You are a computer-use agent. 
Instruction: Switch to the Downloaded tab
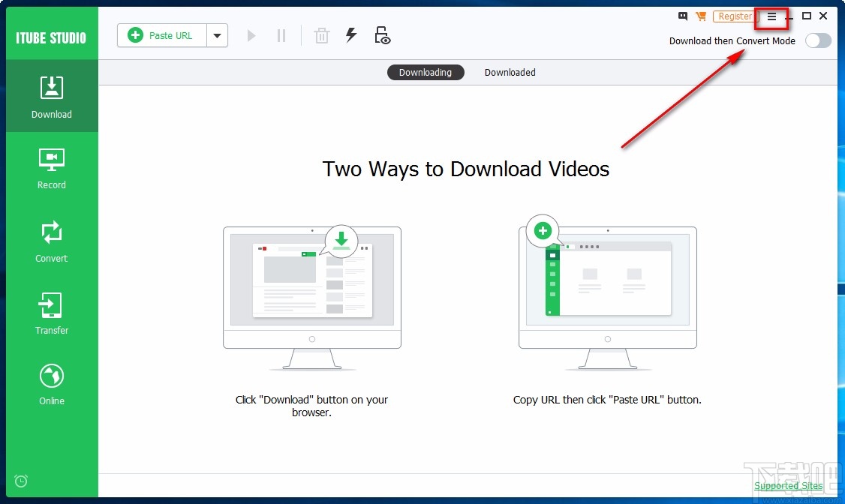pos(510,72)
